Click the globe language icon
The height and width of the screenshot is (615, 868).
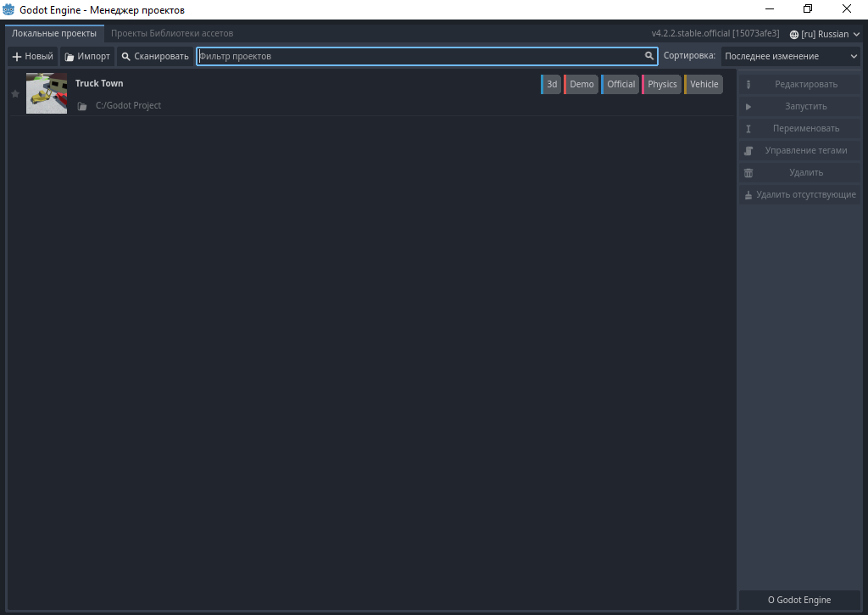click(794, 35)
